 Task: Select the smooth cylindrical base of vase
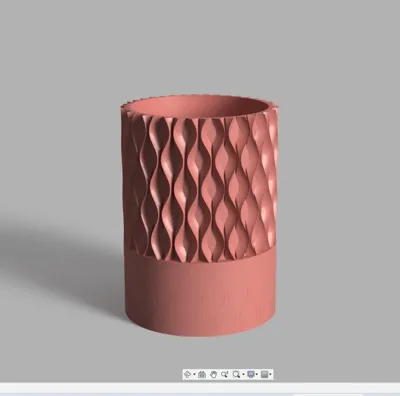pyautogui.click(x=200, y=293)
